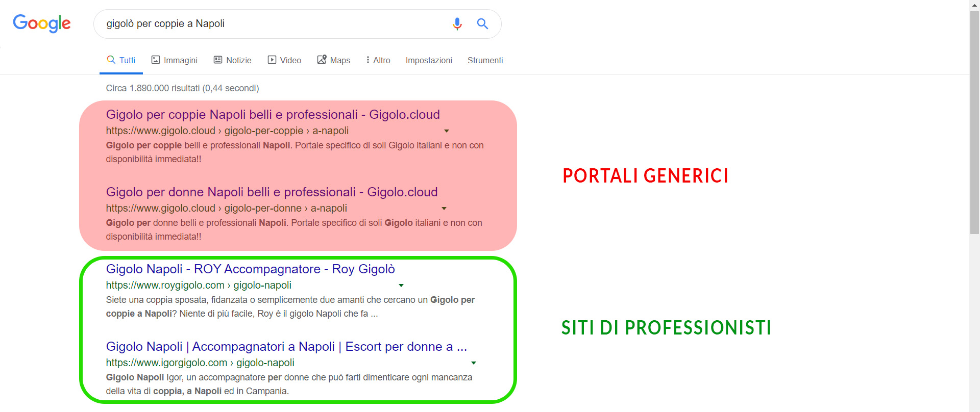Screen dimensions: 980x412
Task: Expand arrow next to gigolo-per-donne URL
Action: [x=444, y=209]
